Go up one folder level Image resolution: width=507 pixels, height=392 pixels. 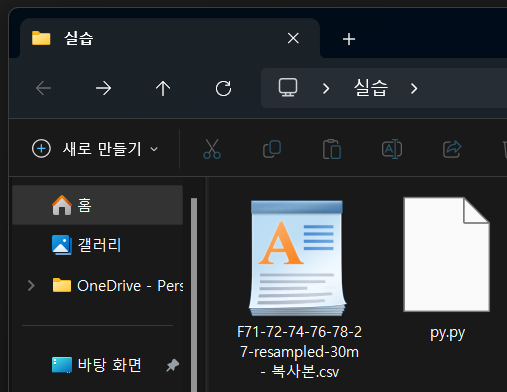[163, 88]
